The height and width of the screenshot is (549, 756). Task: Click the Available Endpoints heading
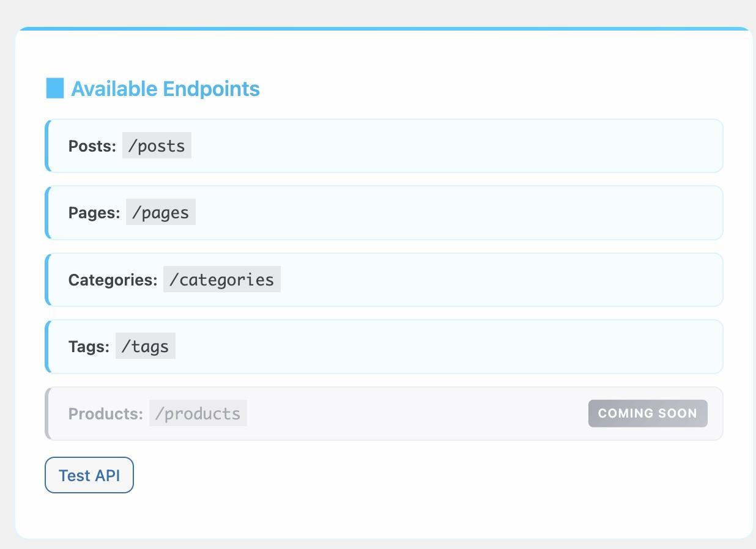pyautogui.click(x=165, y=88)
